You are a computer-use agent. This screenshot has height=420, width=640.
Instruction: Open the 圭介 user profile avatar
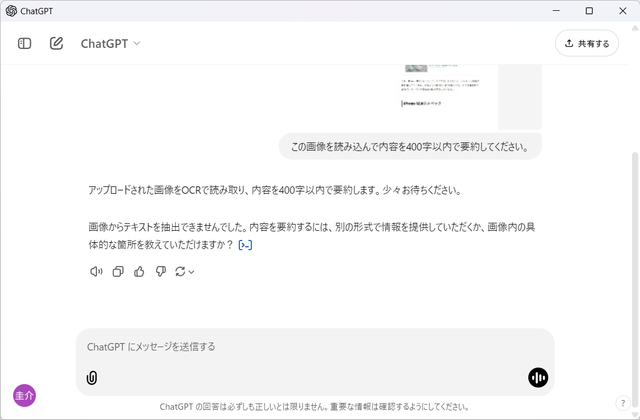coord(24,396)
